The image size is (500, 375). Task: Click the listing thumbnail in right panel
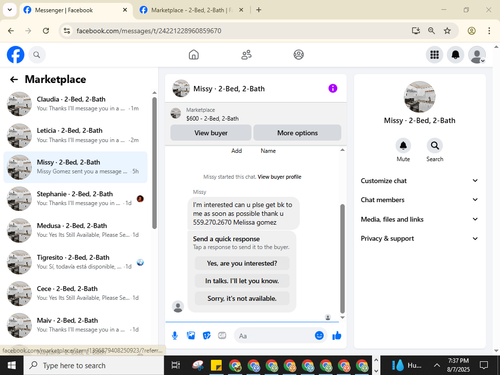click(419, 97)
